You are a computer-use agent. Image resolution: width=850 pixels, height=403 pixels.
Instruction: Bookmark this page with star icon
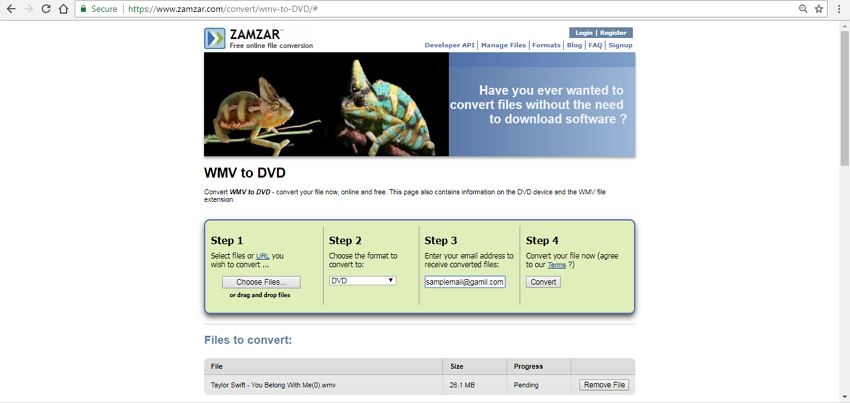[x=819, y=9]
